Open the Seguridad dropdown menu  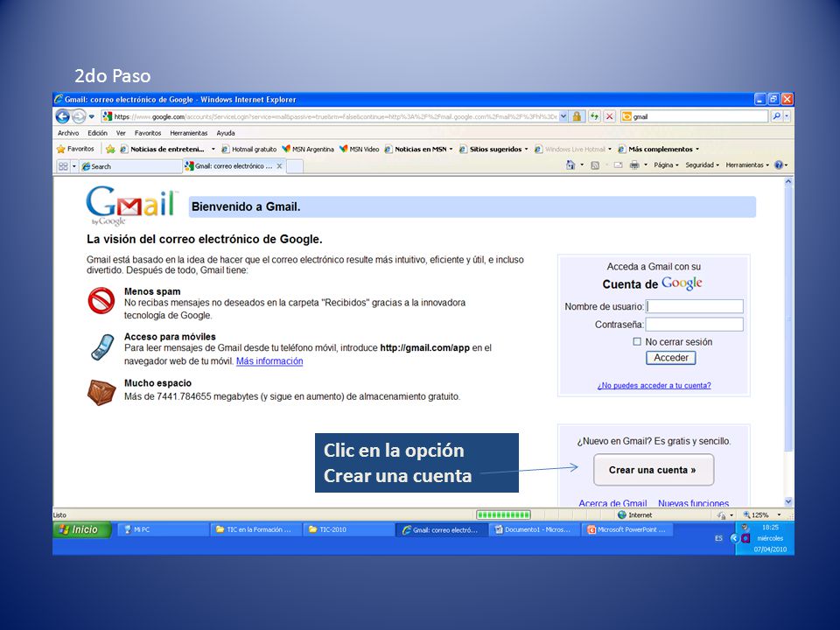point(702,165)
